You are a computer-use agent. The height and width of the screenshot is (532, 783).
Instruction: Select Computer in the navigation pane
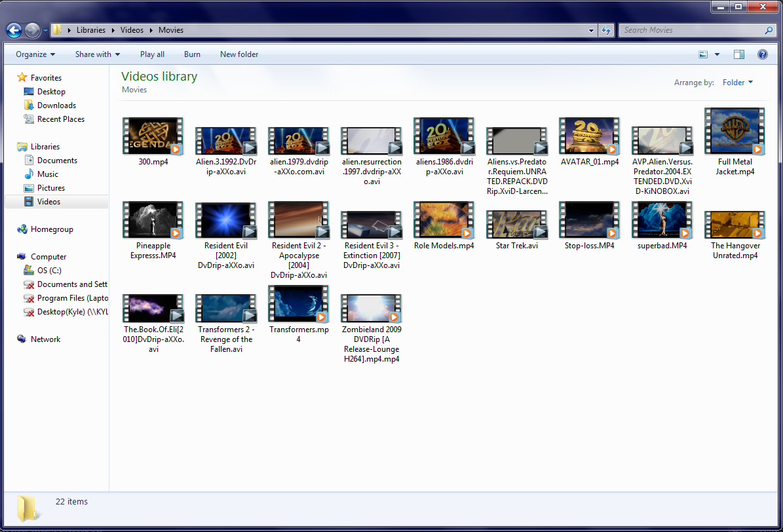[41, 257]
